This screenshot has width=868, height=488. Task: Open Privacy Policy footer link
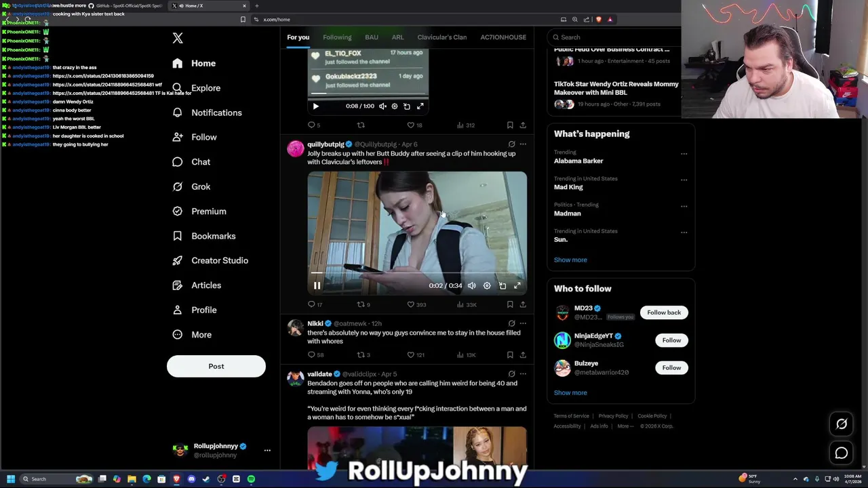click(613, 416)
